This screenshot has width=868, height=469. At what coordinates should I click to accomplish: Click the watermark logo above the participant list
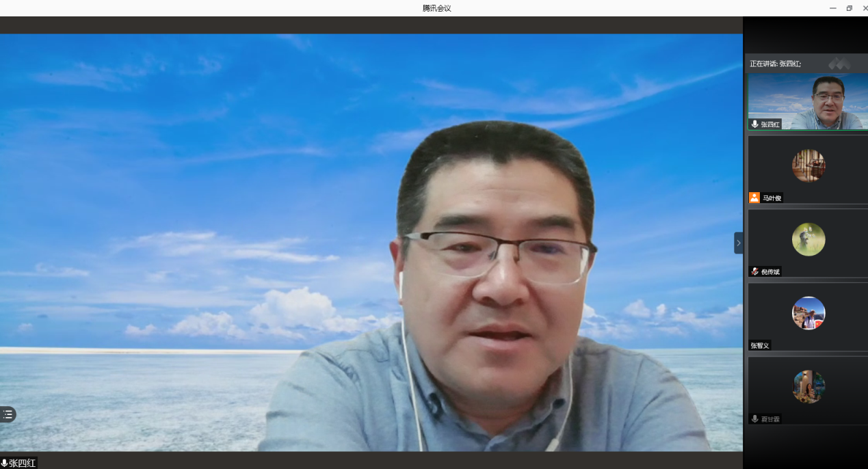click(839, 64)
